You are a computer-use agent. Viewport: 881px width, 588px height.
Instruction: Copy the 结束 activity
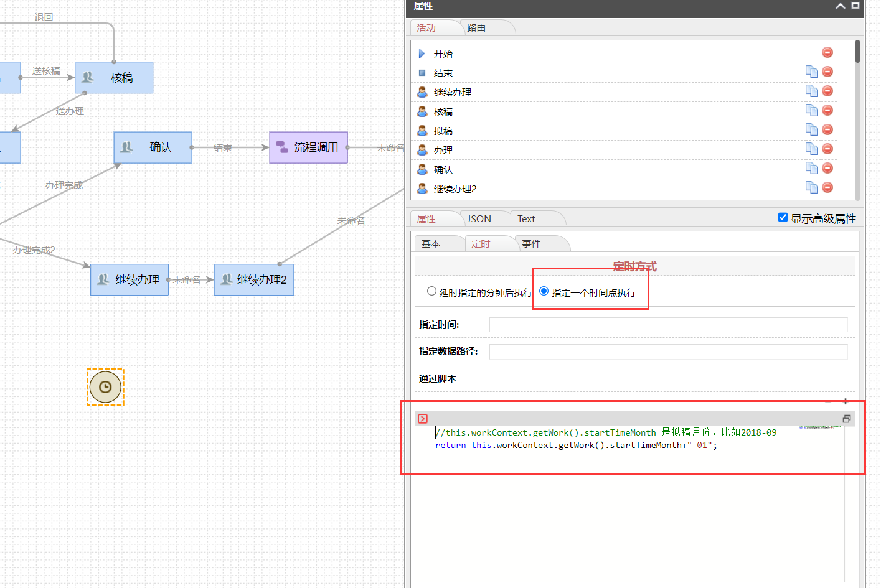[x=811, y=72]
